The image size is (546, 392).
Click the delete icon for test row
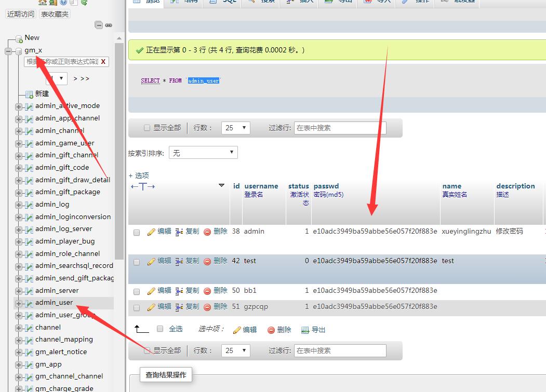point(207,262)
